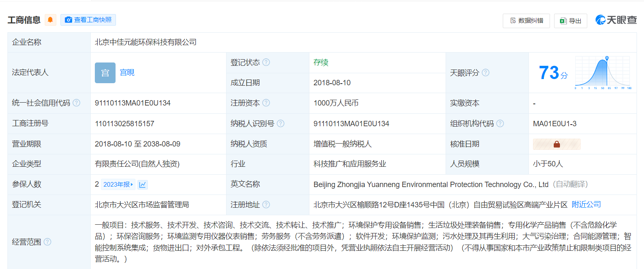
Task: Click the 数据纠错 button
Action: click(526, 21)
